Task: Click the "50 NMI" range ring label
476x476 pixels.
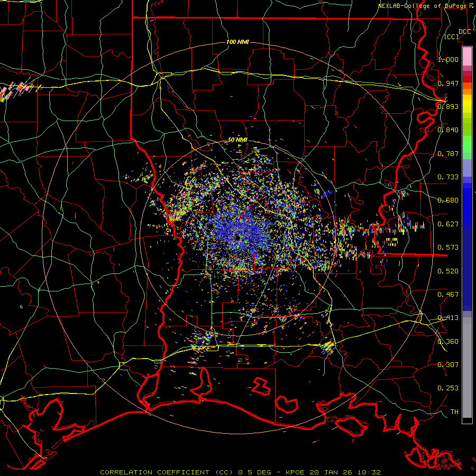Action: 237,140
